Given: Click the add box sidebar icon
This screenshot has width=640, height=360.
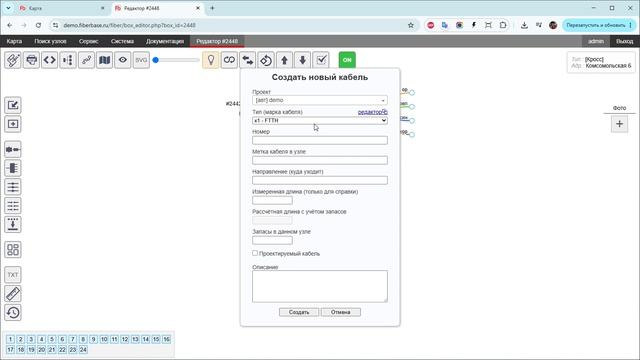Looking at the screenshot, I should click(x=13, y=124).
